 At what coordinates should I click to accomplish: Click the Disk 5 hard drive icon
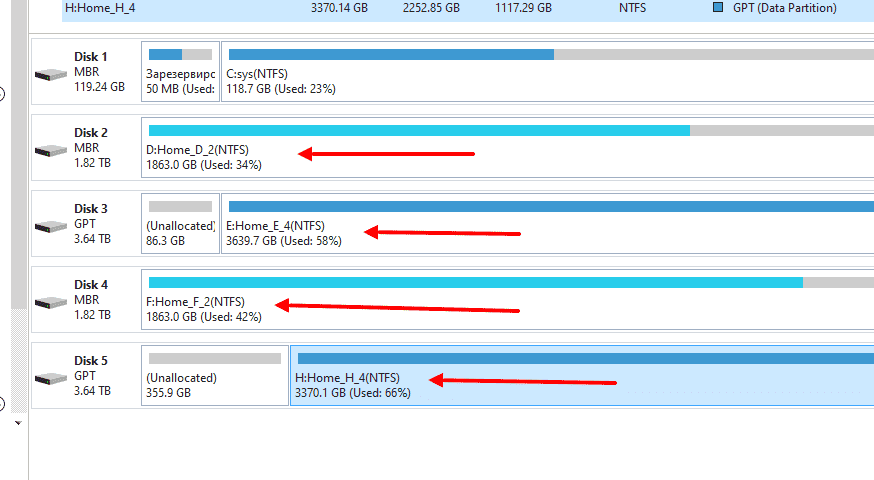click(x=50, y=379)
